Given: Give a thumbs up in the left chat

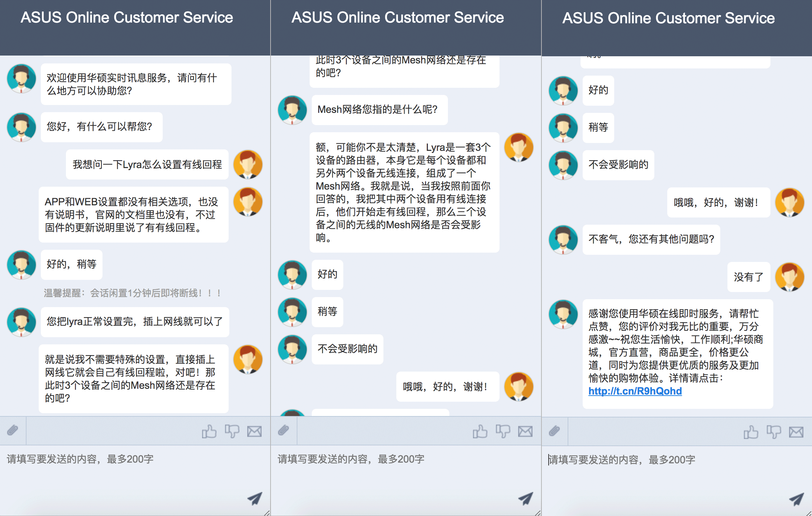Looking at the screenshot, I should [x=209, y=431].
